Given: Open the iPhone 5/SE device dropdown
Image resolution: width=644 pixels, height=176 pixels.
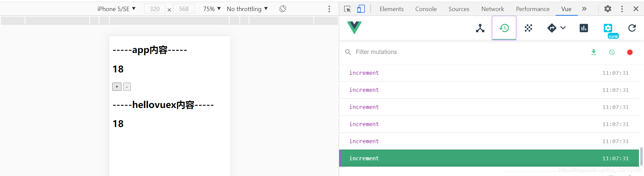Looking at the screenshot, I should pyautogui.click(x=116, y=9).
